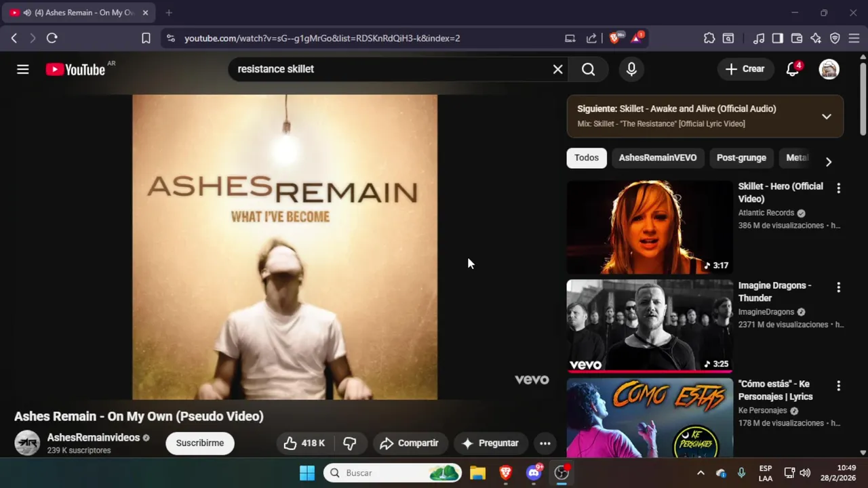Open File Explorer from the taskbar

pos(478,472)
